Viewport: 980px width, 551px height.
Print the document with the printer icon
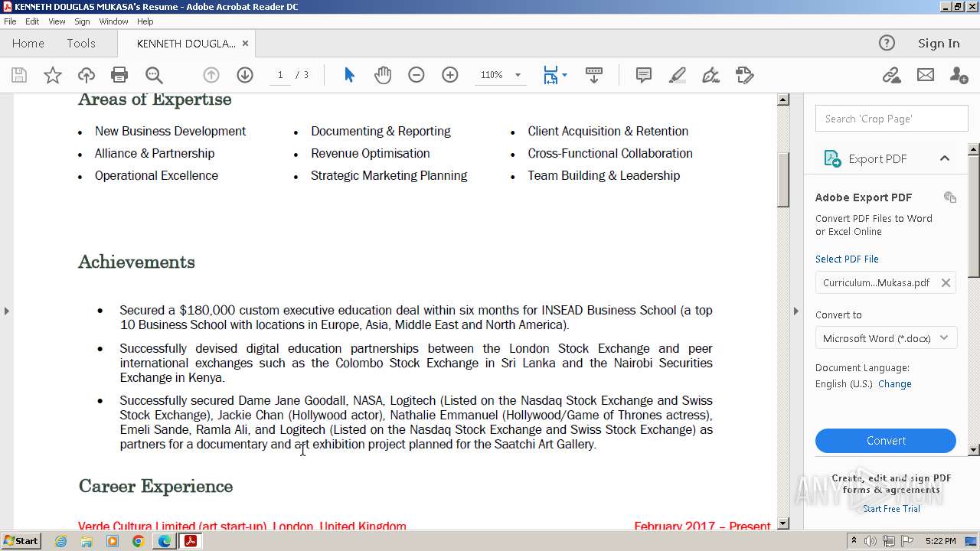pyautogui.click(x=119, y=75)
